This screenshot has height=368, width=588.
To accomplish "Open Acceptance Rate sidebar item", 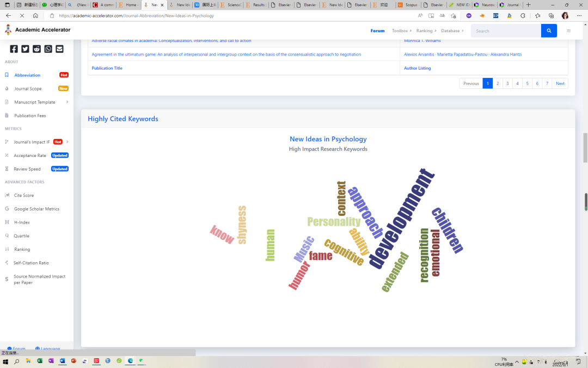I will click(x=29, y=155).
